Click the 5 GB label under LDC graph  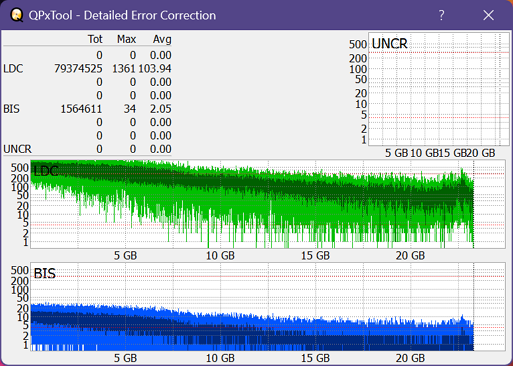coord(125,256)
